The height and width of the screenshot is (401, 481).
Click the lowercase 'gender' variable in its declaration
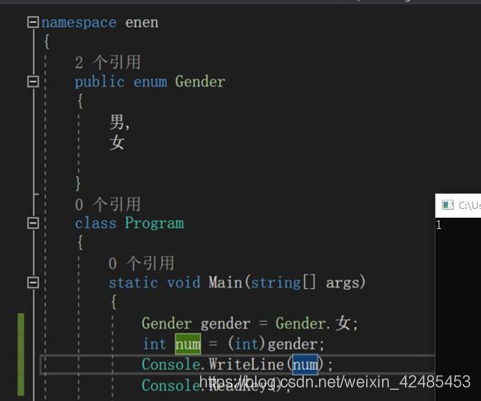[x=225, y=324]
